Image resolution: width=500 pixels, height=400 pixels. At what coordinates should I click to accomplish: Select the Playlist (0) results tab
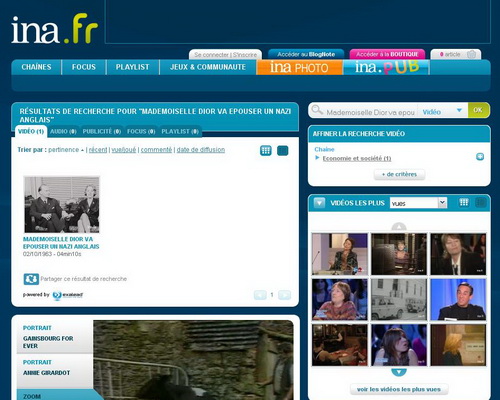tap(180, 131)
